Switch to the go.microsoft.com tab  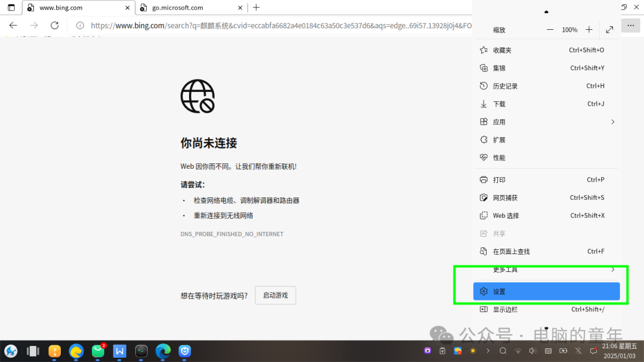(x=179, y=8)
